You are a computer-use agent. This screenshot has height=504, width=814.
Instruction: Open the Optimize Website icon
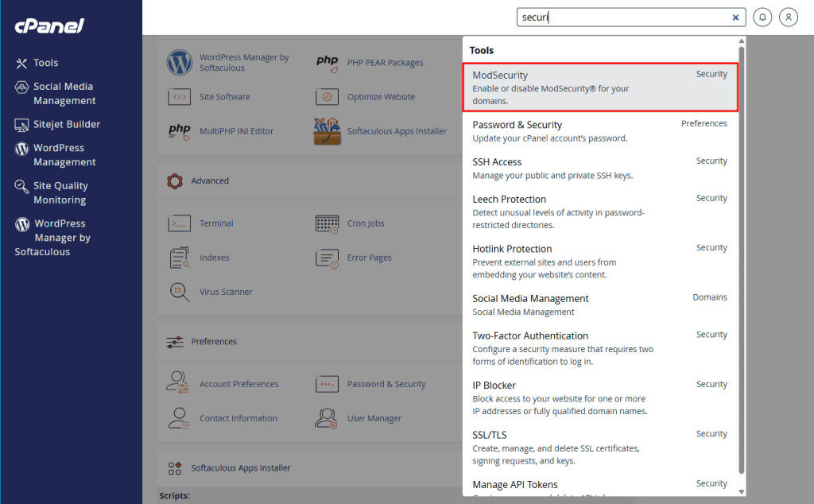click(327, 97)
